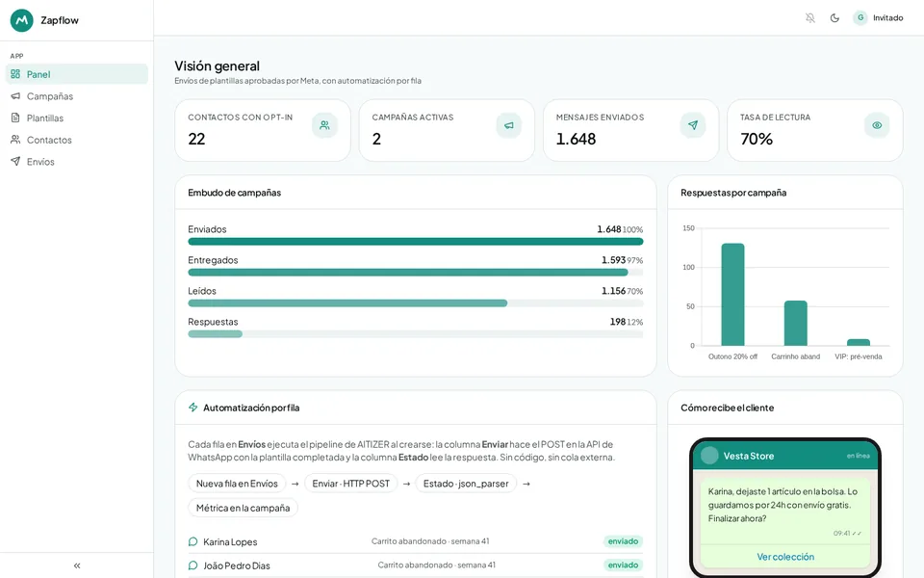Viewport: 924px width, 578px height.
Task: Click the Leídos funnel progress bar
Action: tap(416, 303)
